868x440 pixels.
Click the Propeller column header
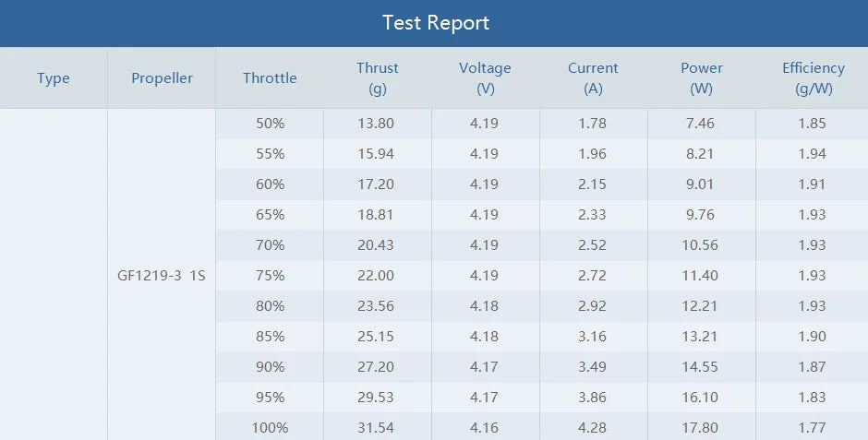pos(162,78)
